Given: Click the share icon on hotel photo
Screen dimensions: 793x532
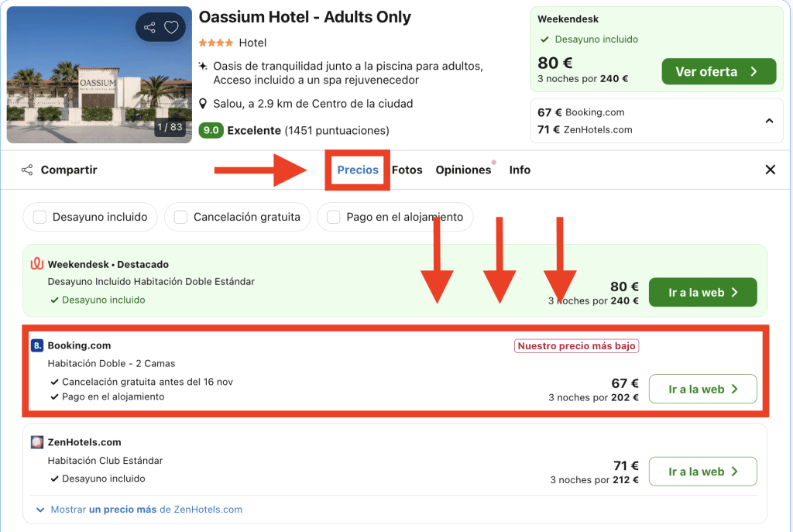Looking at the screenshot, I should point(150,28).
